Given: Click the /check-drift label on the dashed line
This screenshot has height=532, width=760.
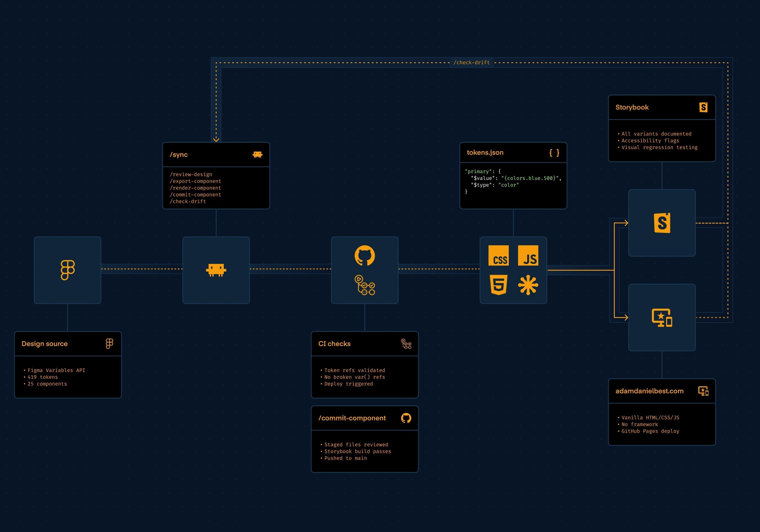Looking at the screenshot, I should click(471, 62).
